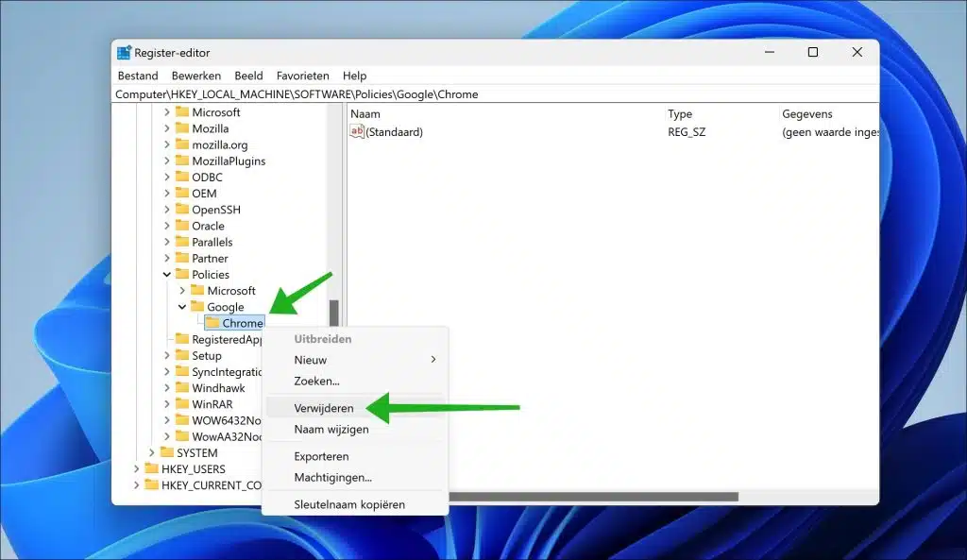Expand the Windhawk key
This screenshot has height=560, width=967.
166,388
